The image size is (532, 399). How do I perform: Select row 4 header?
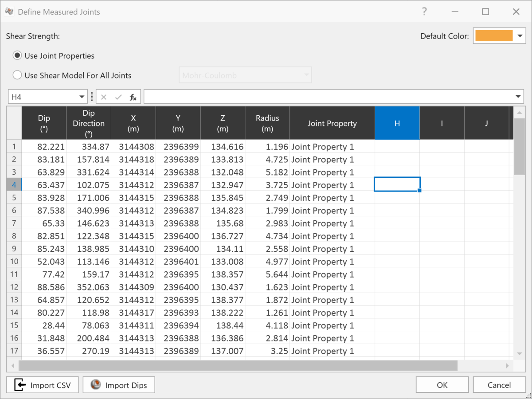point(14,185)
